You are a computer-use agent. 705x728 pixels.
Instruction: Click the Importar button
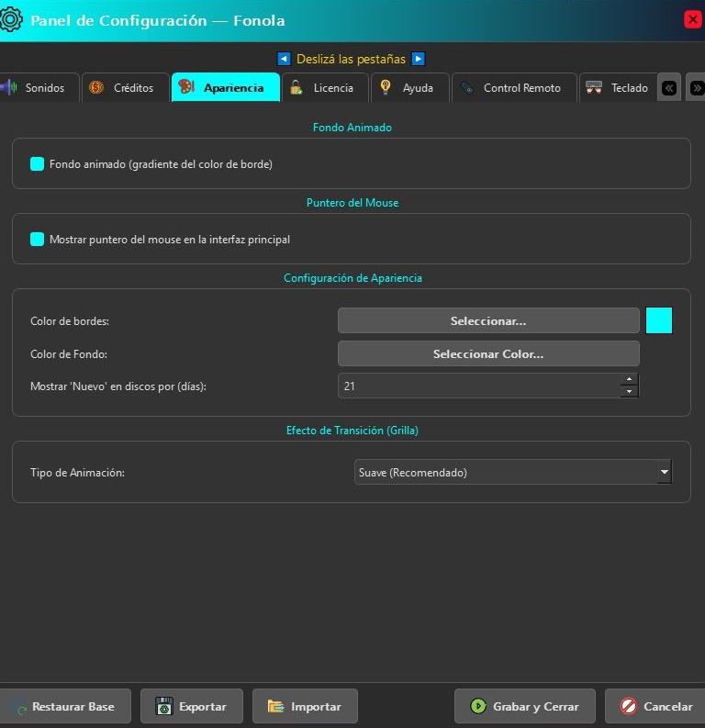(x=305, y=706)
